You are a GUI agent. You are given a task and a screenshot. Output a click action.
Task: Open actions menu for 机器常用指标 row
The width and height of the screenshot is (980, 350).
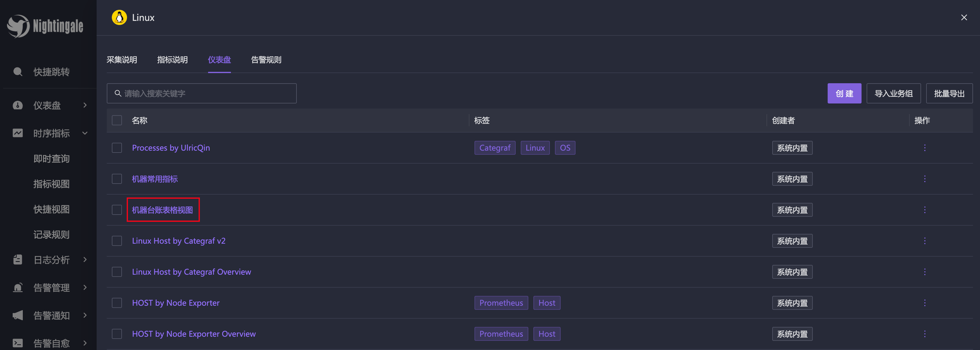point(925,178)
